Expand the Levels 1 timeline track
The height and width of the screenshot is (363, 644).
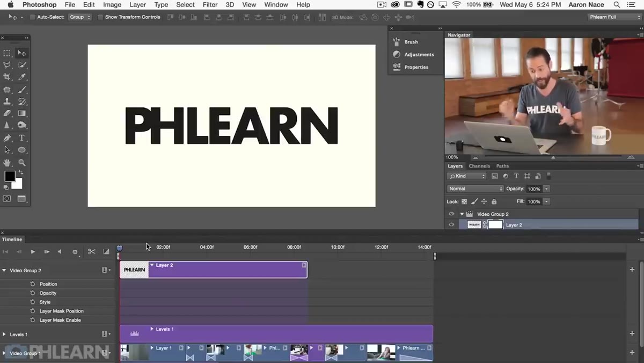click(4, 335)
